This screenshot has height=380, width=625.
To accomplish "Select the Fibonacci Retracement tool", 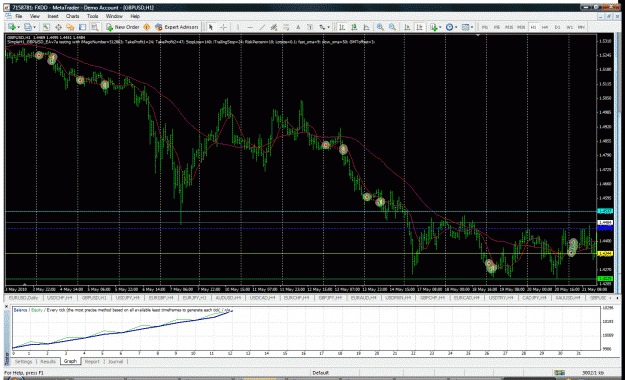I will click(286, 27).
